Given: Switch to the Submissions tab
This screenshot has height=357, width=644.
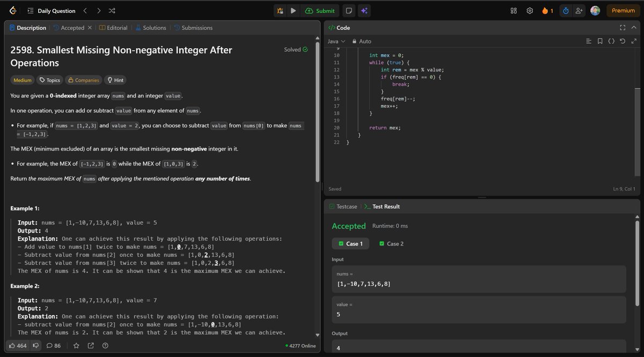Looking at the screenshot, I should click(x=193, y=28).
